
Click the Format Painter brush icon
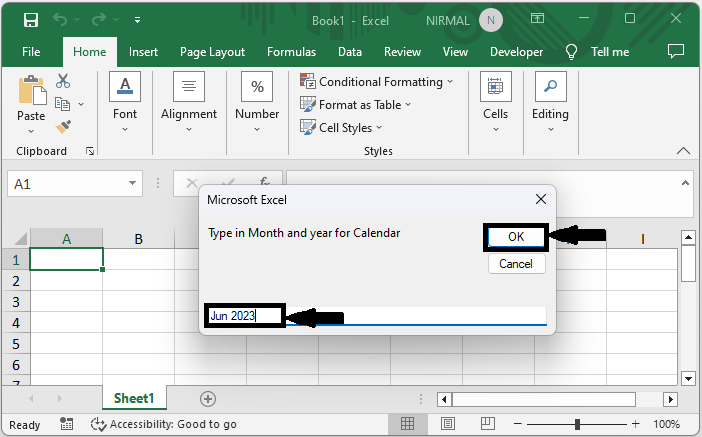tap(63, 126)
